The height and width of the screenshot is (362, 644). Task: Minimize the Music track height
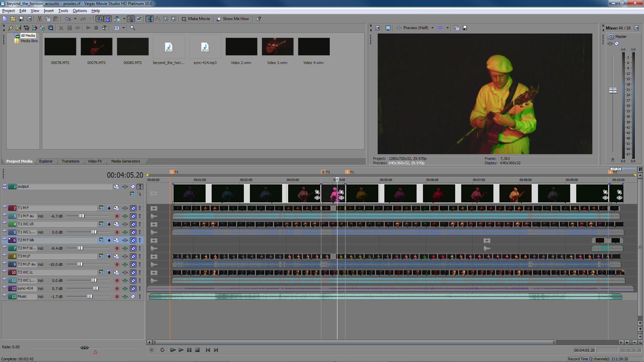[5, 295]
